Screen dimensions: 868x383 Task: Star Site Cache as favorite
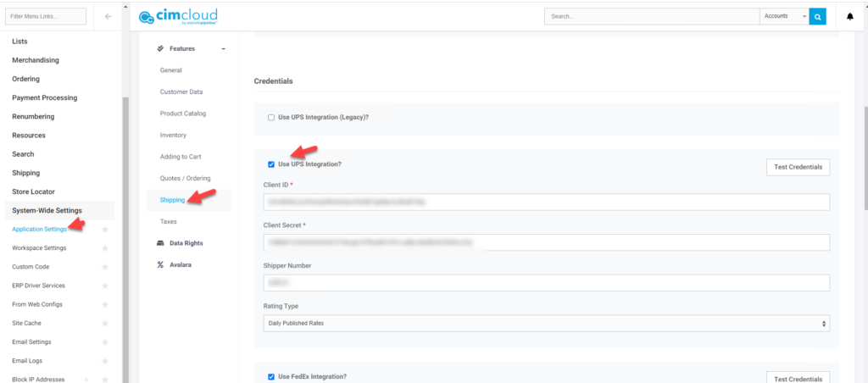click(105, 323)
